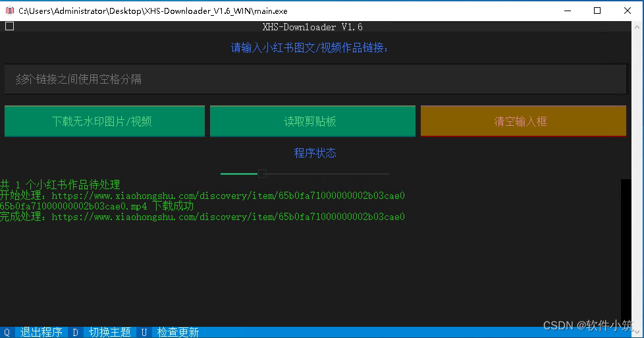The width and height of the screenshot is (644, 338).
Task: Click the 请输入小红书图文/视频作品链接 label
Action: [309, 47]
